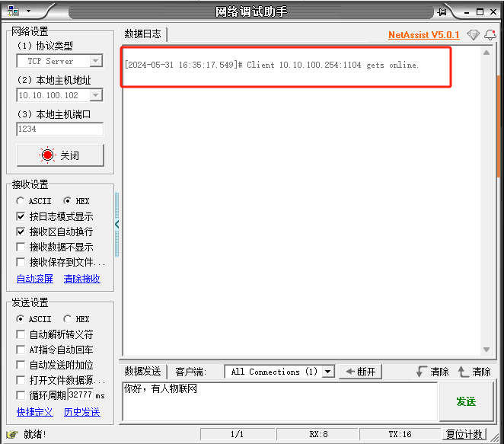504x444 pixels.
Task: Toggle 接收区自动换行 checkbox
Action: click(21, 232)
